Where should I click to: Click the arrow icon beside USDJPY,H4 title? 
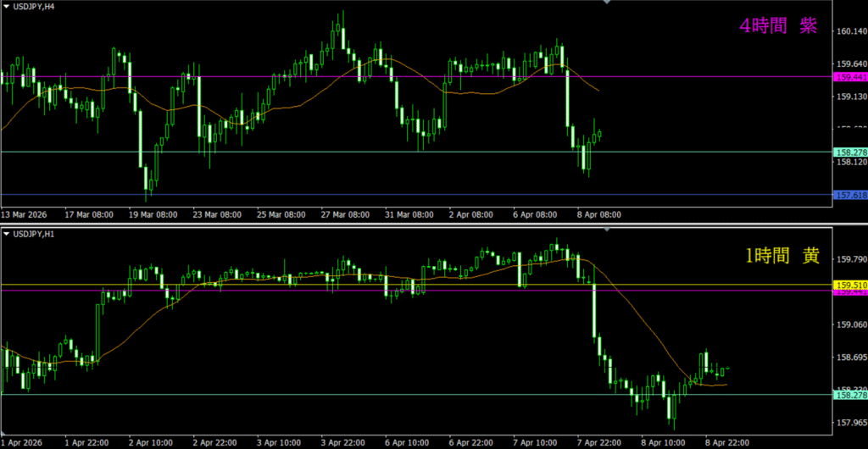point(6,7)
